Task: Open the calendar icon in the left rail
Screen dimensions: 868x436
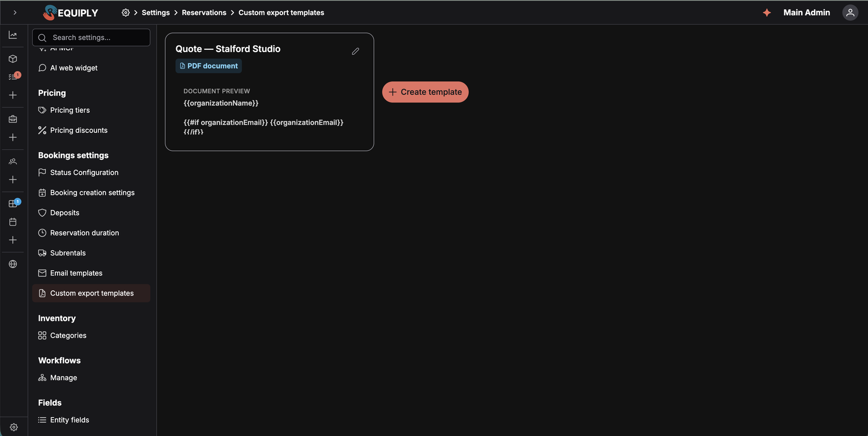Action: (13, 222)
